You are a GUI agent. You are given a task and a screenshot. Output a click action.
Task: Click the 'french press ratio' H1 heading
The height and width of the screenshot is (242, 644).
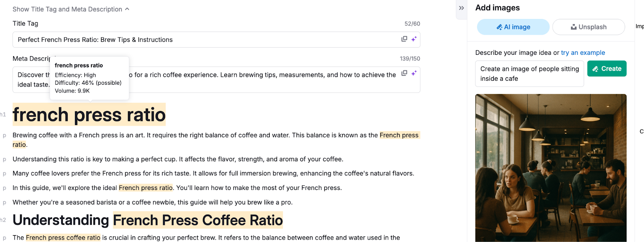[x=89, y=115]
